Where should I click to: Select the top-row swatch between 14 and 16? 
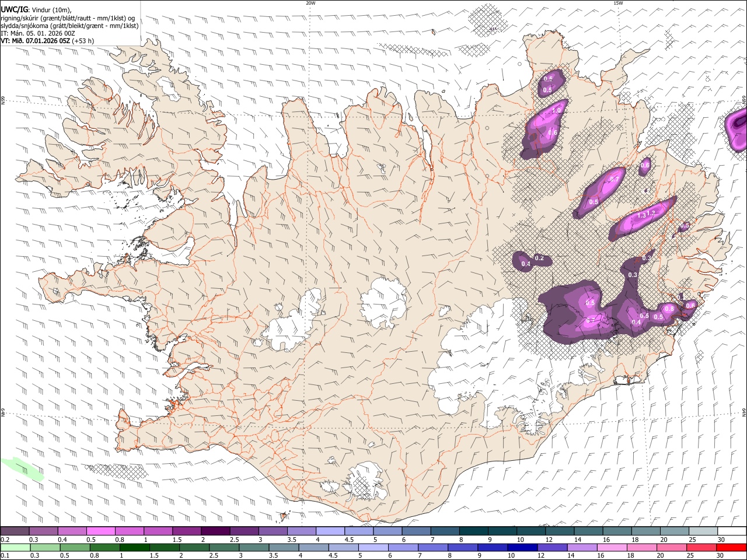588,531
